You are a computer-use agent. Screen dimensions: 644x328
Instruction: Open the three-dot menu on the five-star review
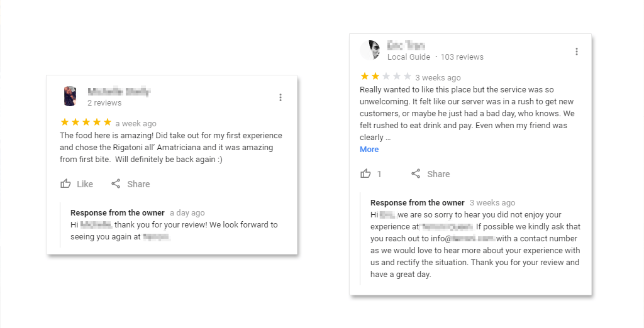(280, 97)
